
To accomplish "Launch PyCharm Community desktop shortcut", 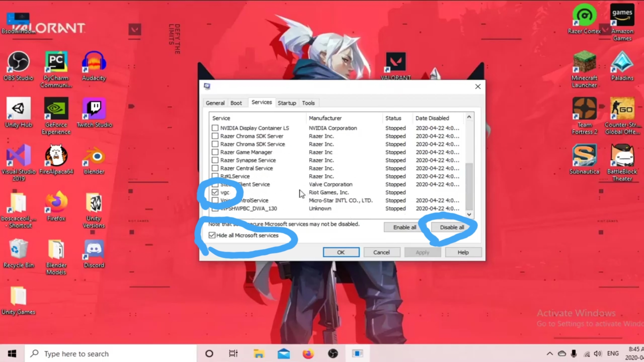I will (56, 69).
